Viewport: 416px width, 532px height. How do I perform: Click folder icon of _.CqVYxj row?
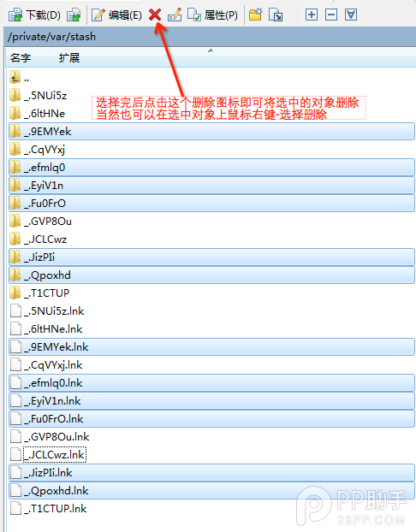coord(15,149)
